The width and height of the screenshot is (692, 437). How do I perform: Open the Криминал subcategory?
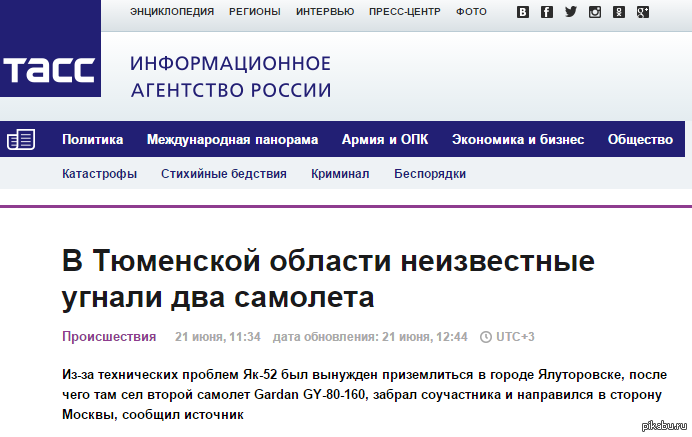[x=340, y=174]
